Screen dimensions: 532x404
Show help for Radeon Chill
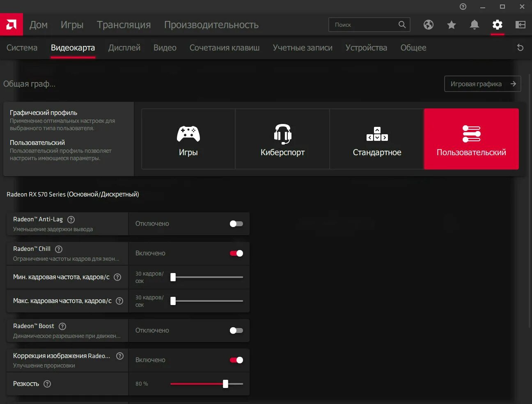coord(59,249)
